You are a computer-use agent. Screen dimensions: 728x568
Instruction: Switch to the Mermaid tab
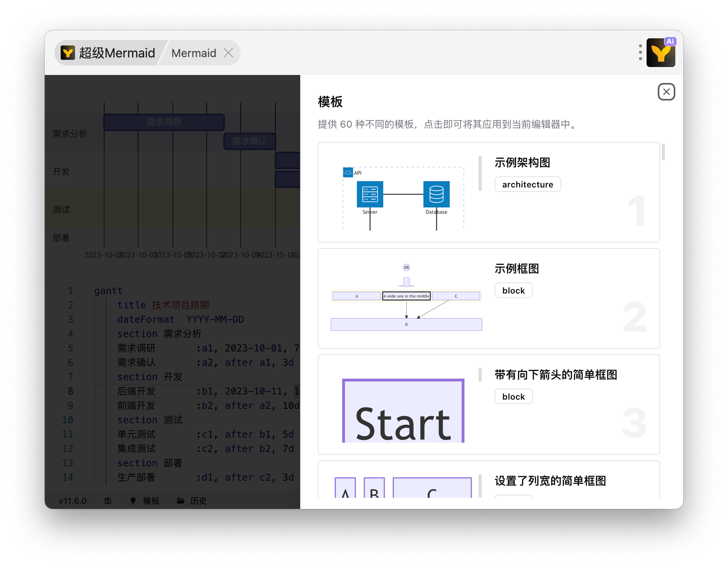[x=194, y=53]
